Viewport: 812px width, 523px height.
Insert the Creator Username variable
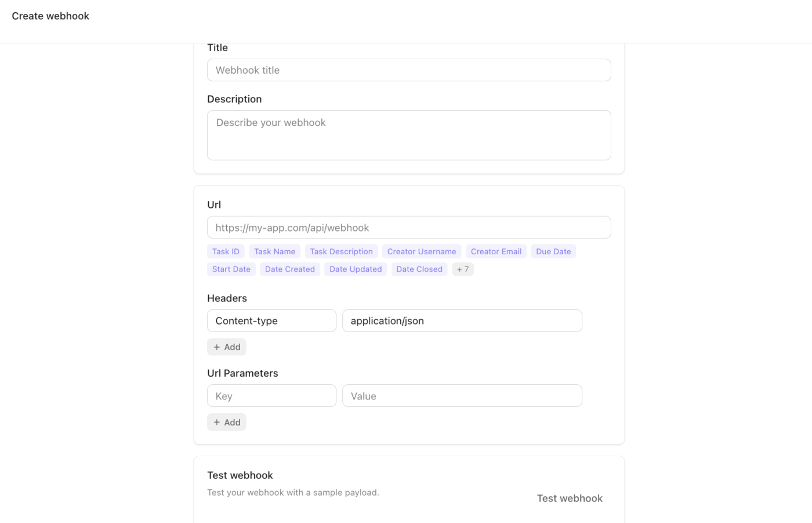[x=422, y=251]
